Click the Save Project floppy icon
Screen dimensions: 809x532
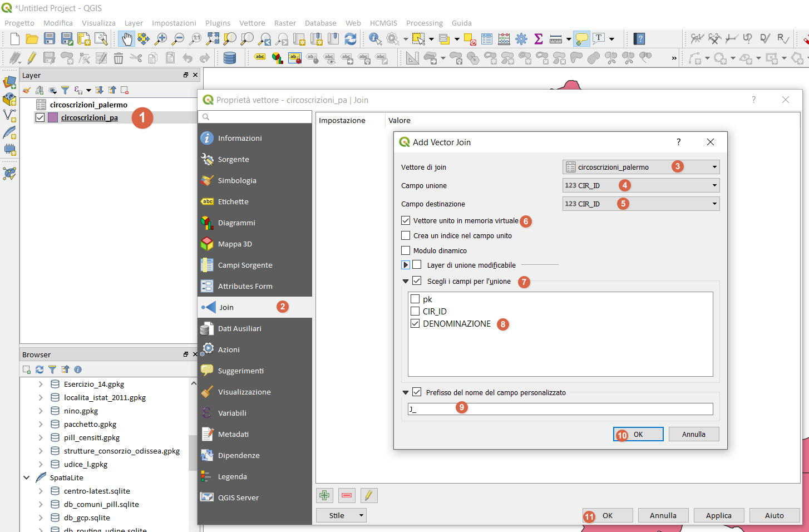50,39
